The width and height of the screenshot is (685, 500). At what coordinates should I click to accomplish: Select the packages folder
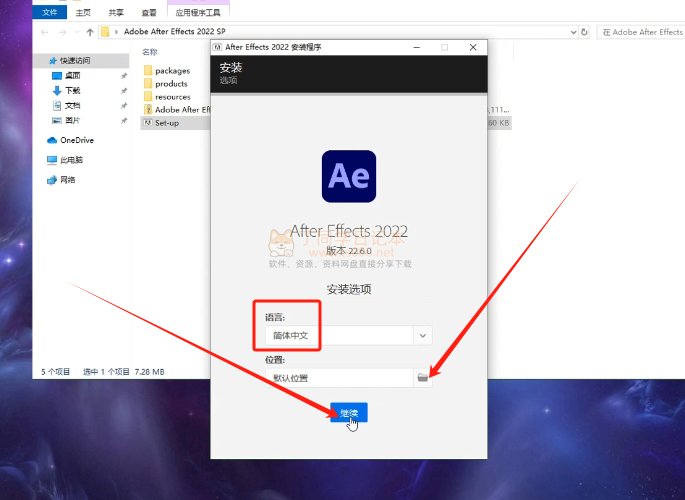coord(173,71)
